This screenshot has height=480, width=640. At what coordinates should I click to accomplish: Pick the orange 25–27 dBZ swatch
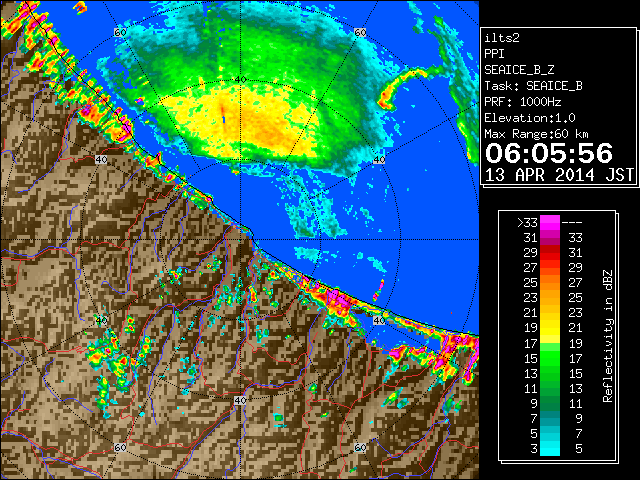point(550,282)
